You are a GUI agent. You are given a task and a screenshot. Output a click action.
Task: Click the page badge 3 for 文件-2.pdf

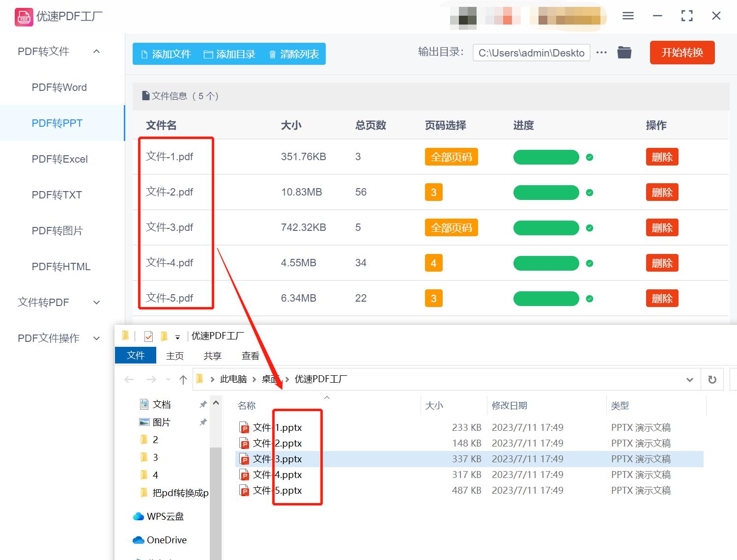point(433,192)
